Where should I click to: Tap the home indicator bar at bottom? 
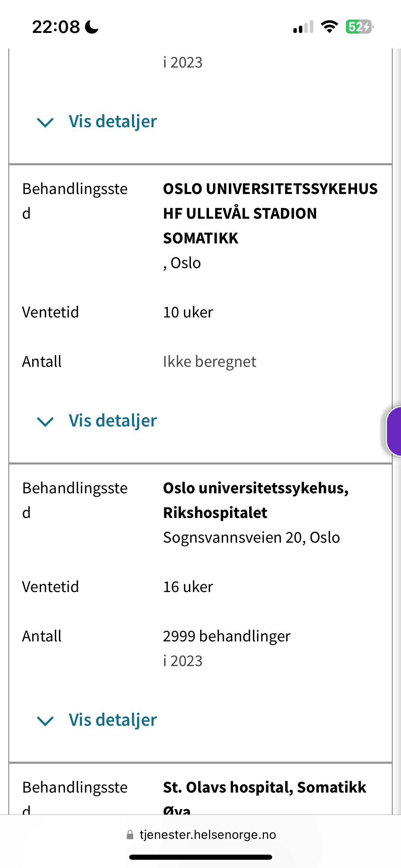tap(200, 857)
